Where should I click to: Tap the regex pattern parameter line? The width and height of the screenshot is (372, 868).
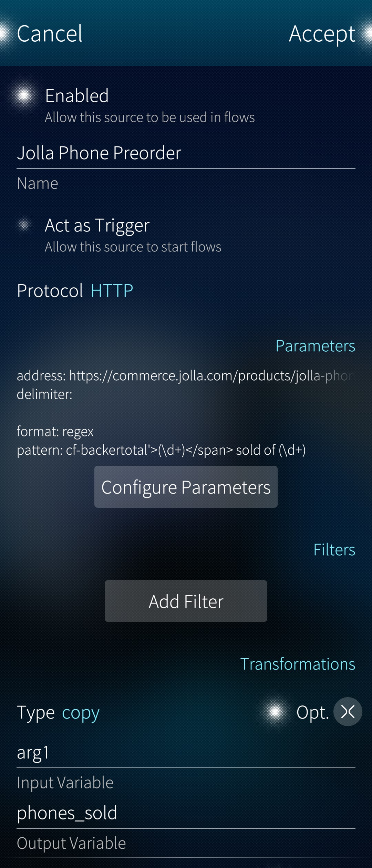click(x=161, y=450)
